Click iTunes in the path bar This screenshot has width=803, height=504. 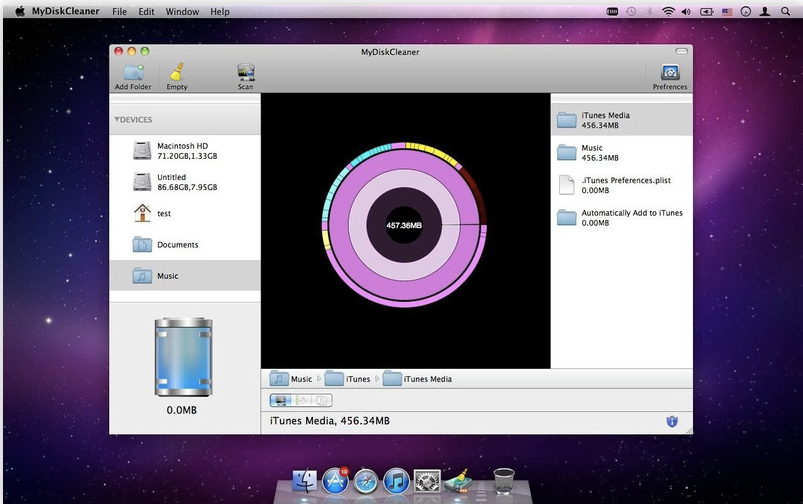pyautogui.click(x=347, y=379)
